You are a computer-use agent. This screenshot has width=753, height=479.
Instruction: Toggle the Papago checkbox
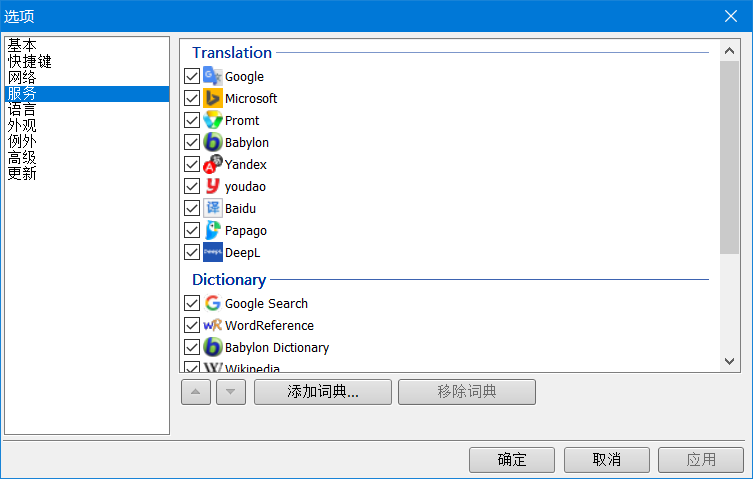coord(192,230)
